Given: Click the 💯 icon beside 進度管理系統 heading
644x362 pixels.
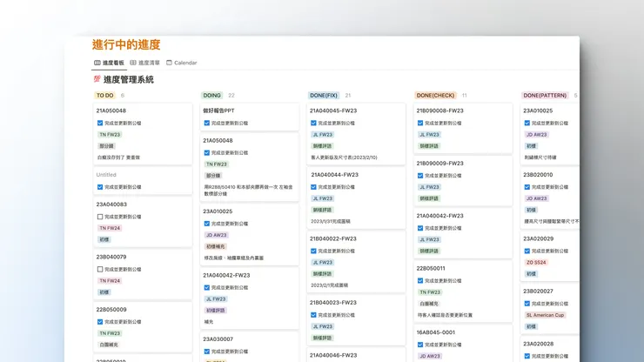Looking at the screenshot, I should (97, 79).
